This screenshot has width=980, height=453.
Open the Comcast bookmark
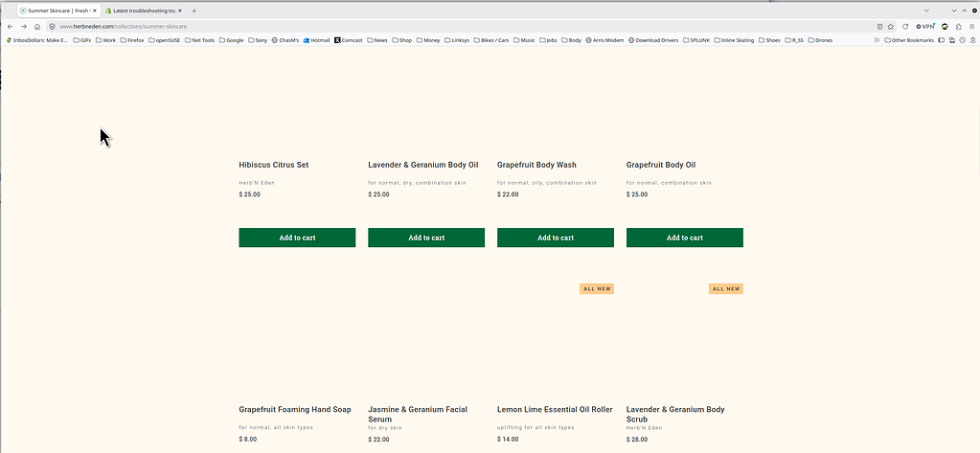[348, 40]
